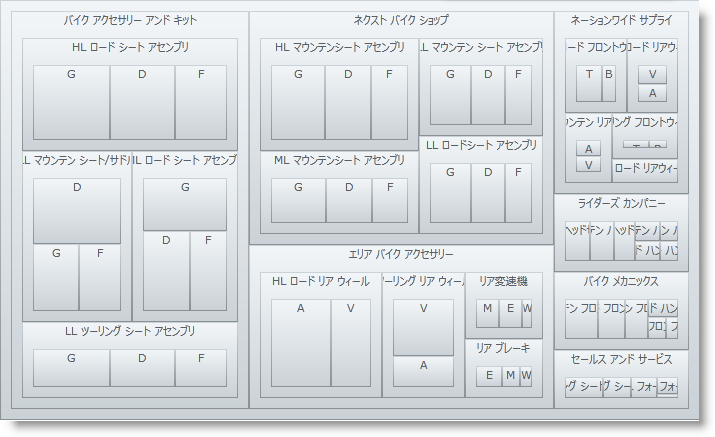Click D cell in HL ロード シート アセンブリ
Screen dimensions: 715x437
[142, 102]
